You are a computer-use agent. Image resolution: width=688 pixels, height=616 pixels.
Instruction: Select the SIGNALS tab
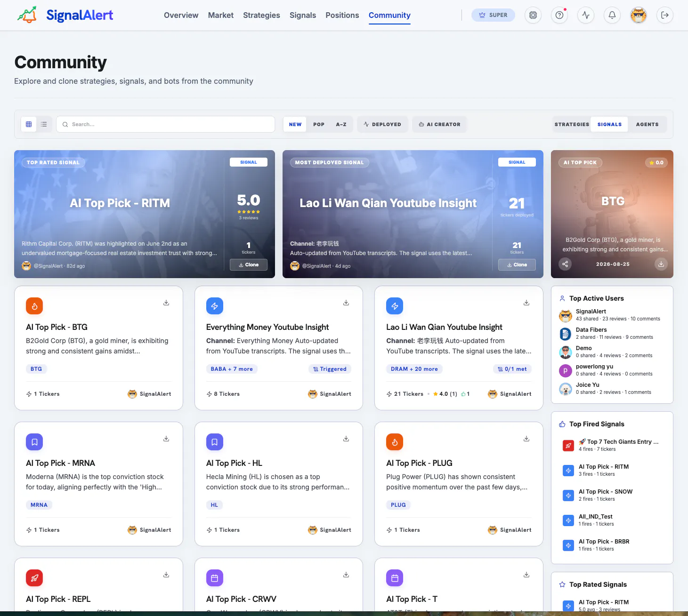click(609, 124)
